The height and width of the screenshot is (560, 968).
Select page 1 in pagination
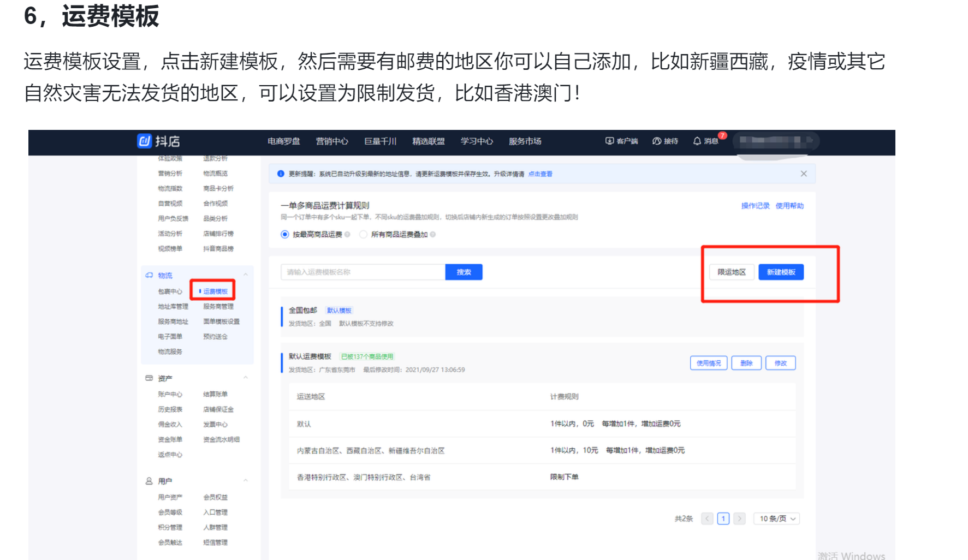(723, 519)
